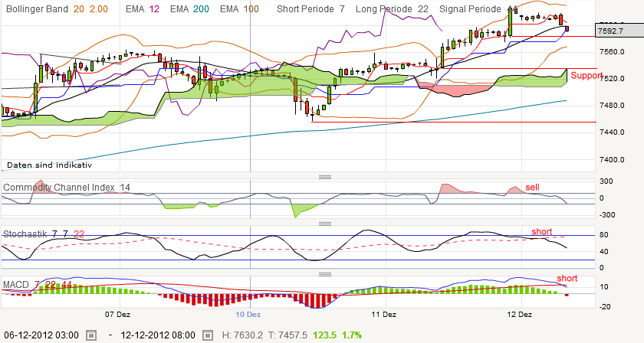The width and height of the screenshot is (644, 343).
Task: Click the Bollinger Band period value 20
Action: 78,9
